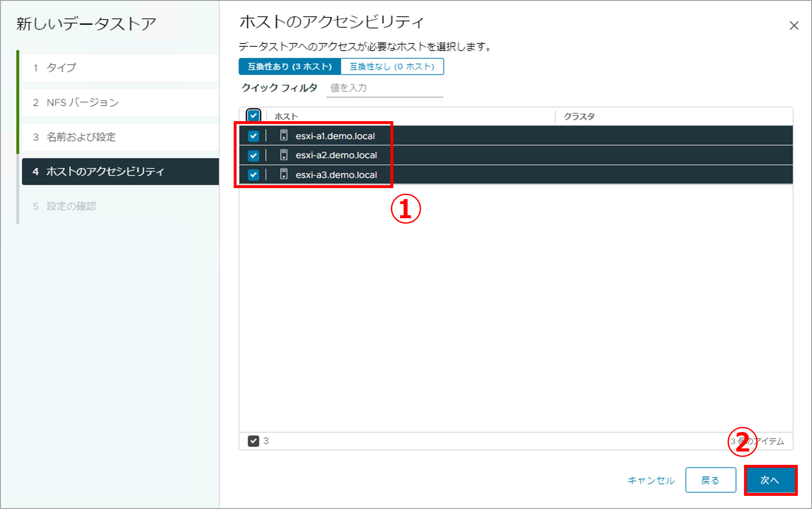The width and height of the screenshot is (812, 509).
Task: Click 戻る button
Action: point(710,480)
